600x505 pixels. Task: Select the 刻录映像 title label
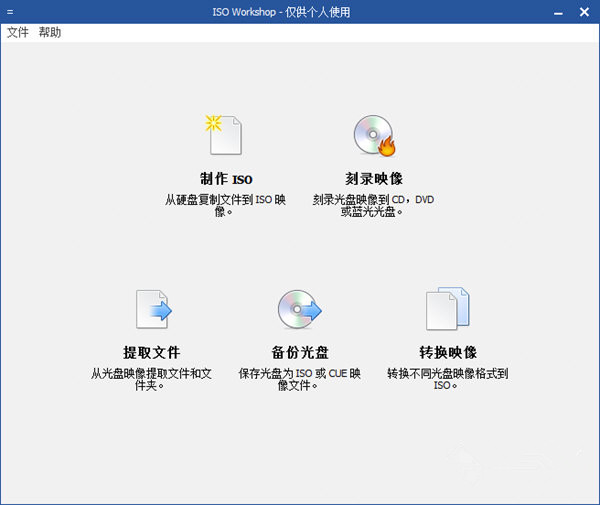[374, 179]
